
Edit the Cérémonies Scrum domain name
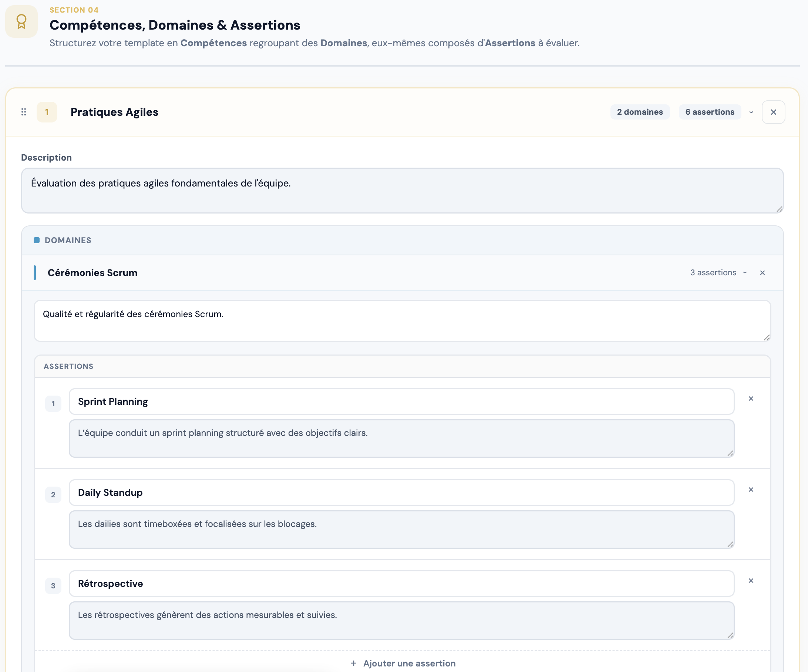point(92,272)
